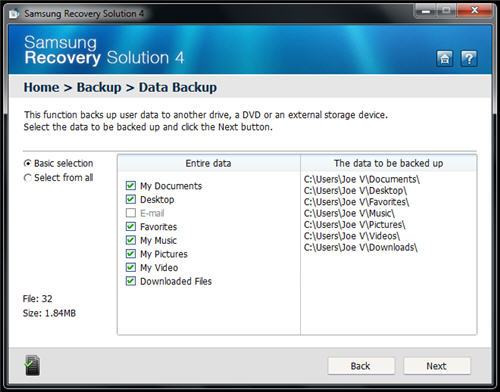Go to Home in the breadcrumb
Viewport: 500px width, 392px height.
41,88
